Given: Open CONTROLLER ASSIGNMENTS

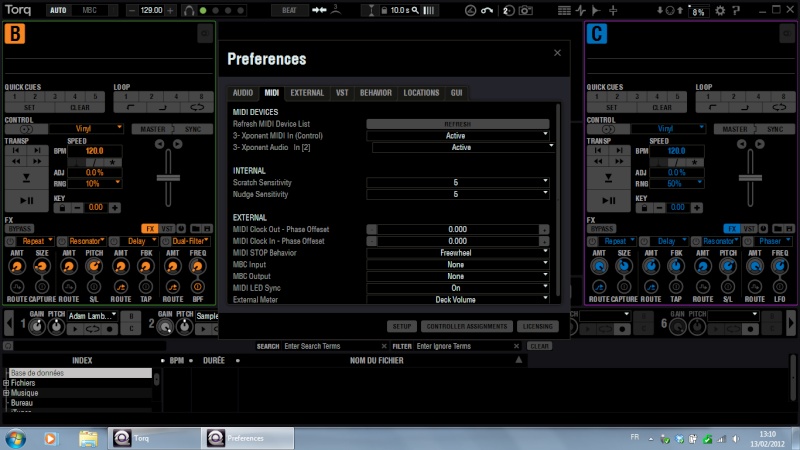Looking at the screenshot, I should click(467, 327).
